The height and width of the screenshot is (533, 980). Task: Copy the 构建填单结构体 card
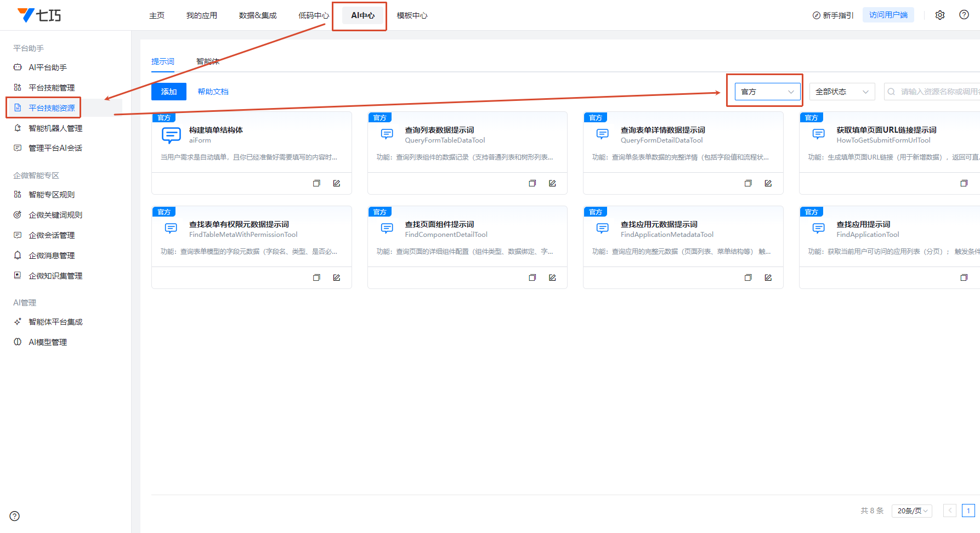point(316,183)
